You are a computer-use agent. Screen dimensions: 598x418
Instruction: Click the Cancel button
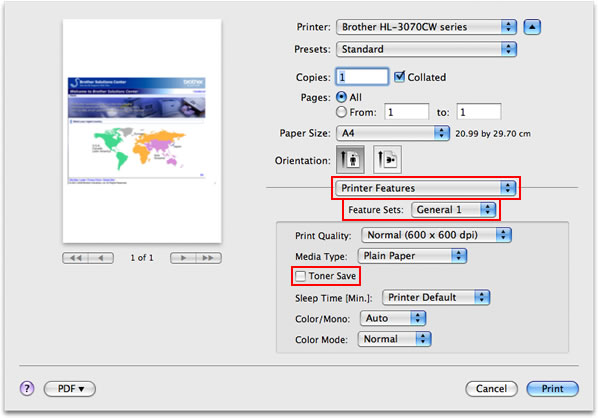[492, 389]
